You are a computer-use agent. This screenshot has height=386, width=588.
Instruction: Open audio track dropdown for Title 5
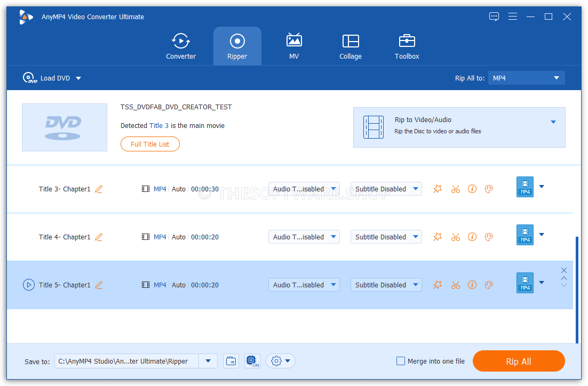304,285
